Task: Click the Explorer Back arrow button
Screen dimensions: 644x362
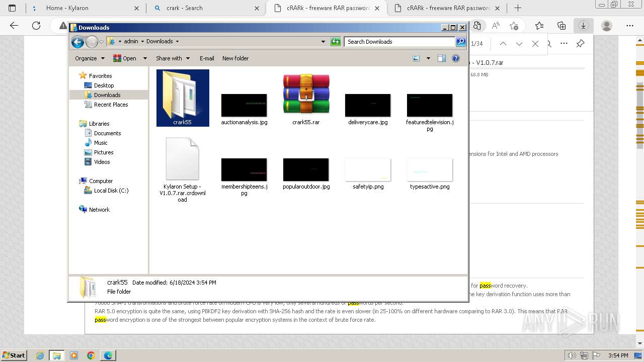Action: (77, 42)
